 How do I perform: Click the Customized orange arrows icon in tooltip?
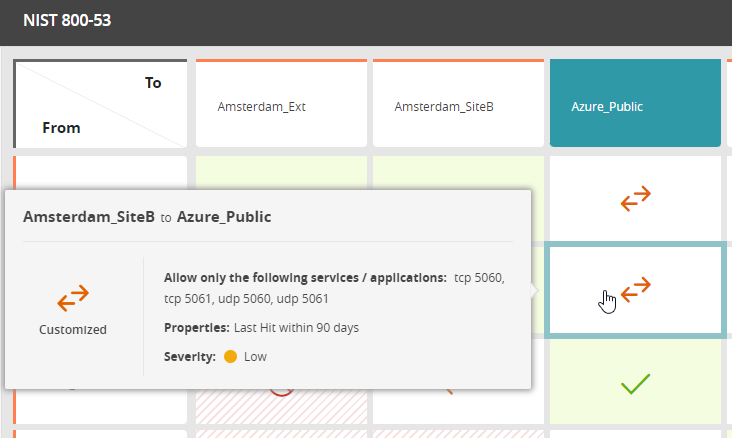click(73, 297)
